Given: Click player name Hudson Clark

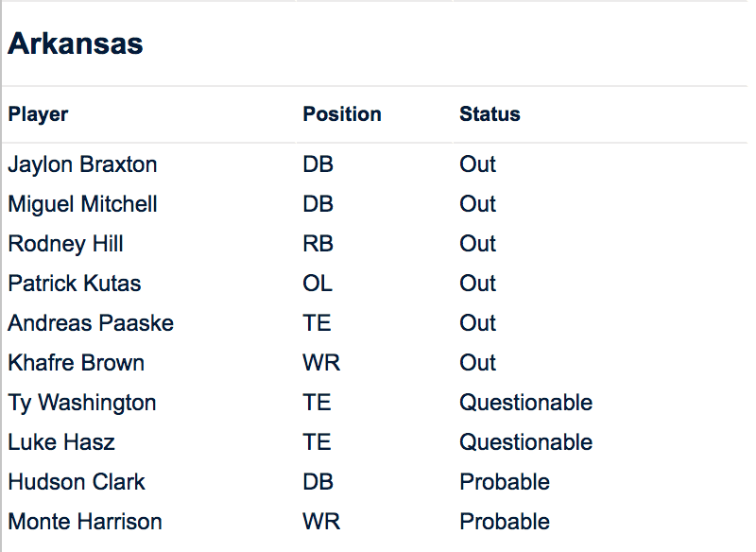Looking at the screenshot, I should (77, 482).
